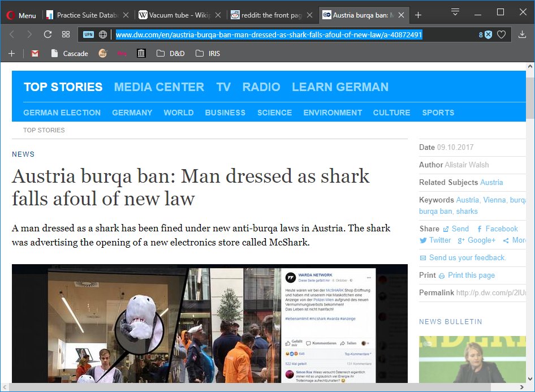Open the burqa ban keyword link
The image size is (535, 392).
[435, 211]
